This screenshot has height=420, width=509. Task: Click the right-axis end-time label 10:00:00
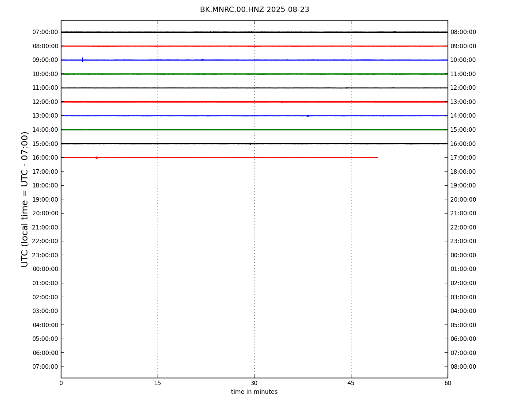coord(463,60)
